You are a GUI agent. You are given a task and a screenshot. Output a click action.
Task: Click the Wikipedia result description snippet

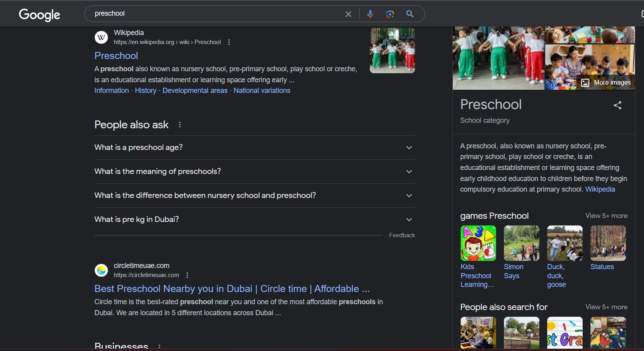226,74
